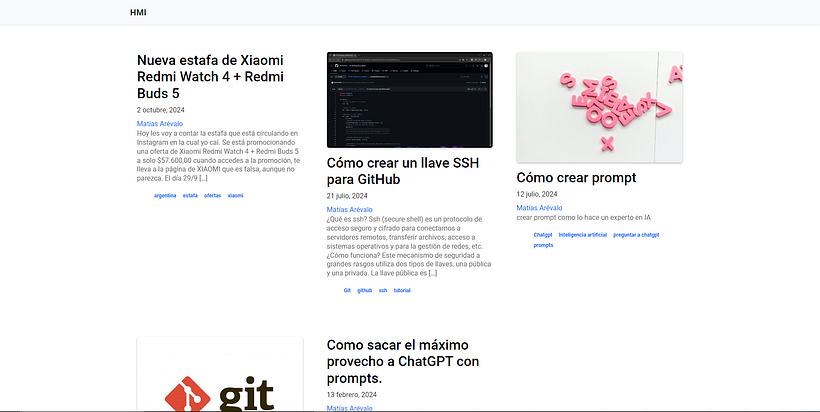This screenshot has width=820, height=412.
Task: Select the 'prompts' tag
Action: point(543,245)
